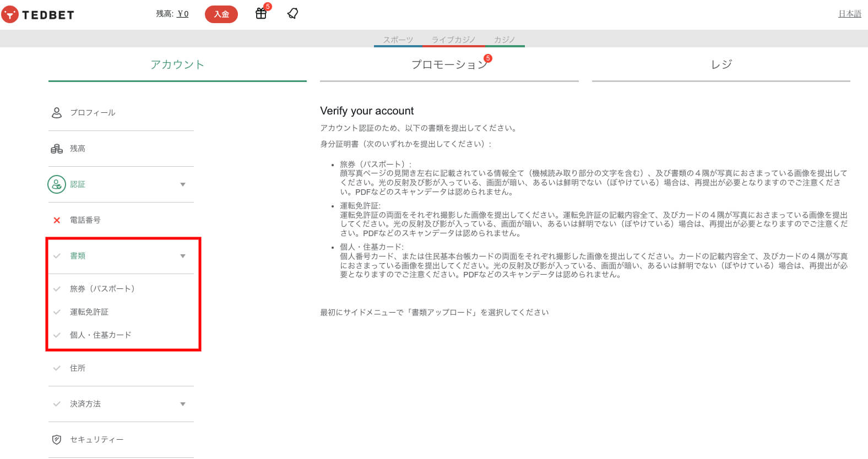Click the coins icon next to 残高
This screenshot has height=459, width=868.
57,149
